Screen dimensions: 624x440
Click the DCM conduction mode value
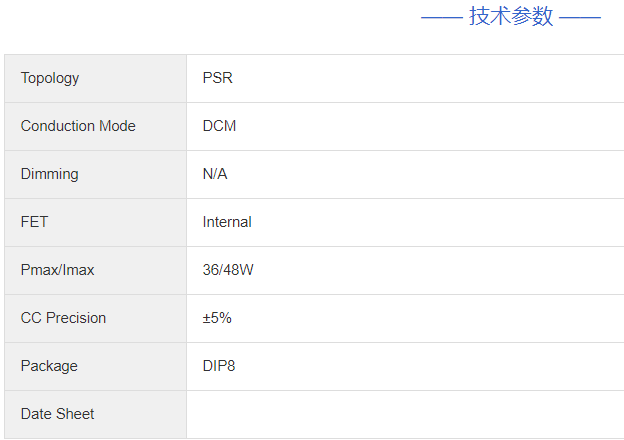pyautogui.click(x=219, y=126)
